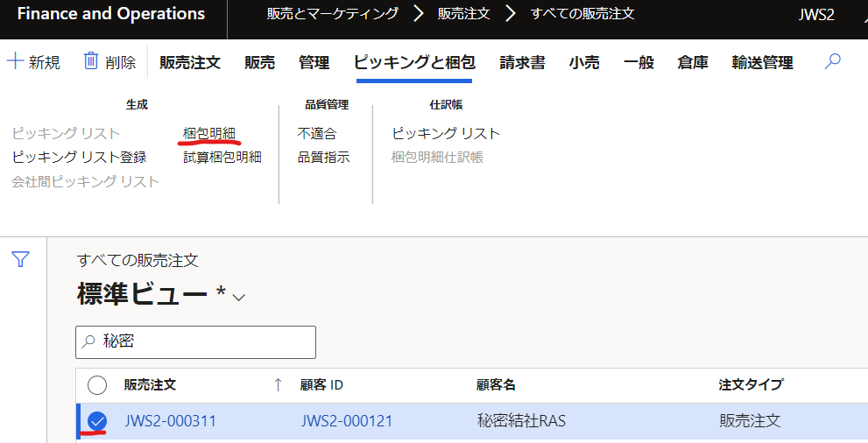Click the 秘密結社RAS customer name cell
This screenshot has height=443, width=868.
(x=521, y=421)
